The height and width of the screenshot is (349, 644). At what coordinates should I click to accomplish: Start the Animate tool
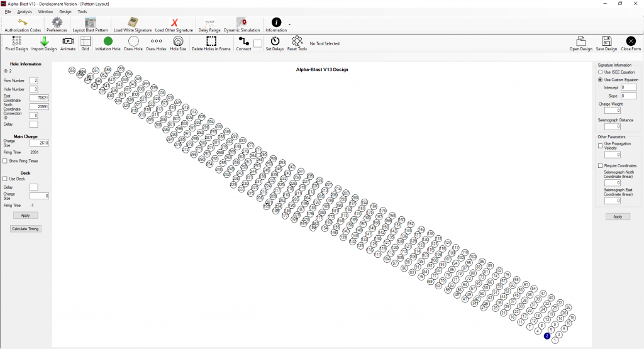coord(68,43)
